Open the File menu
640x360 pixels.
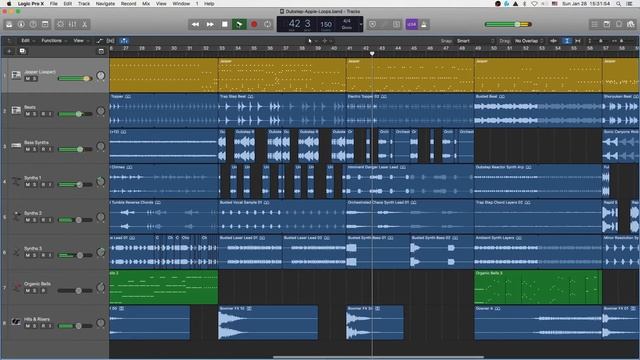[x=53, y=4]
